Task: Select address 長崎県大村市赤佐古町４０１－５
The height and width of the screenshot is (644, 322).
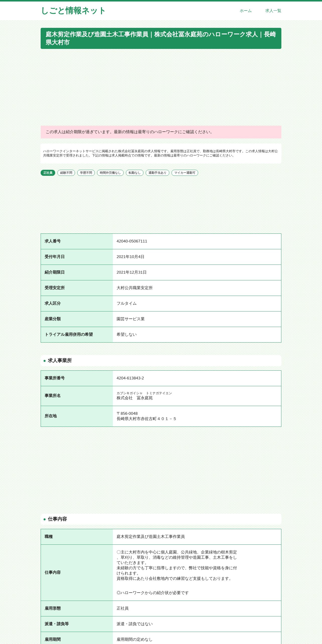Action: [146, 419]
